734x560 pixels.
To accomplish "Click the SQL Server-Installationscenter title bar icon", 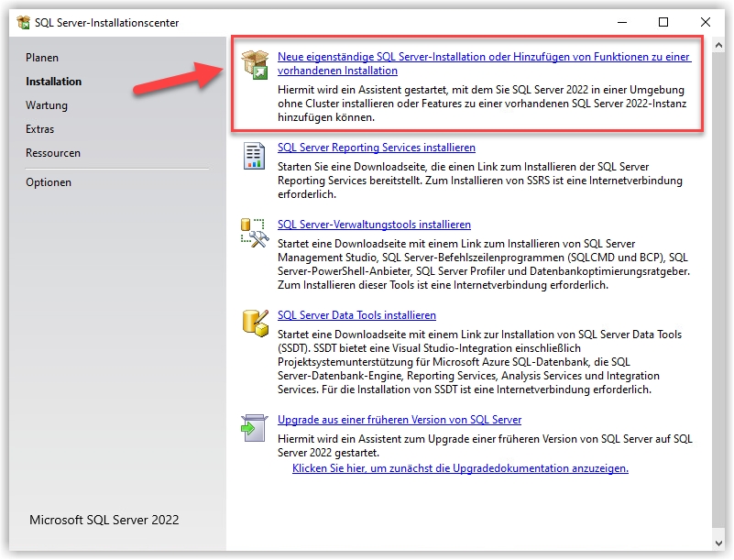I will pyautogui.click(x=24, y=22).
